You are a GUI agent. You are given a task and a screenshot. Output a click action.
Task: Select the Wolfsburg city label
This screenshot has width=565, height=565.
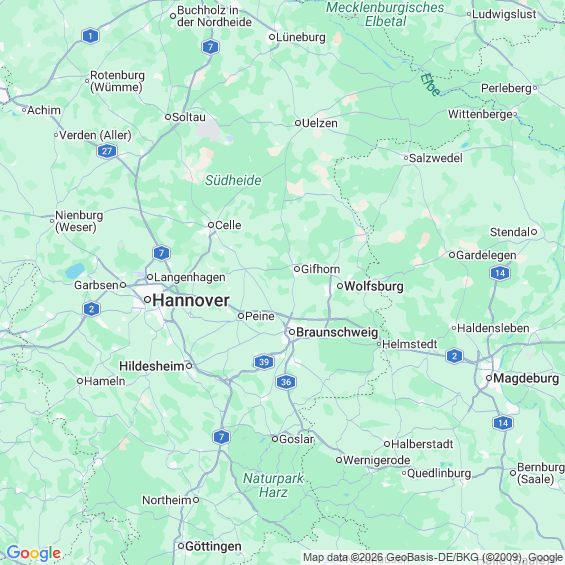(x=374, y=286)
